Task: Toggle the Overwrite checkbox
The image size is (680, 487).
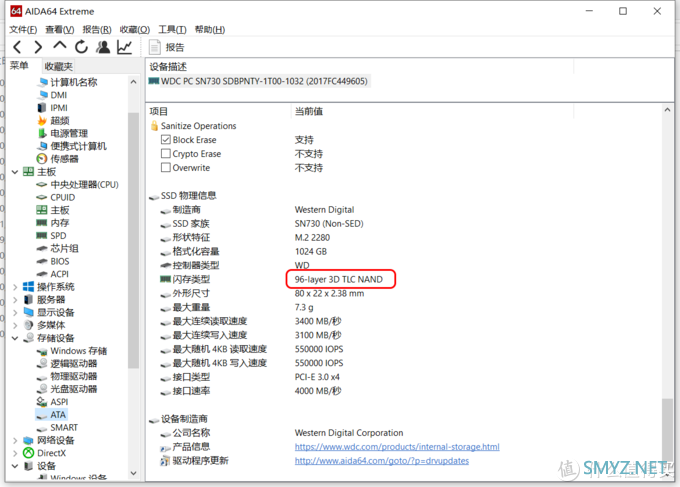Action: pos(166,167)
